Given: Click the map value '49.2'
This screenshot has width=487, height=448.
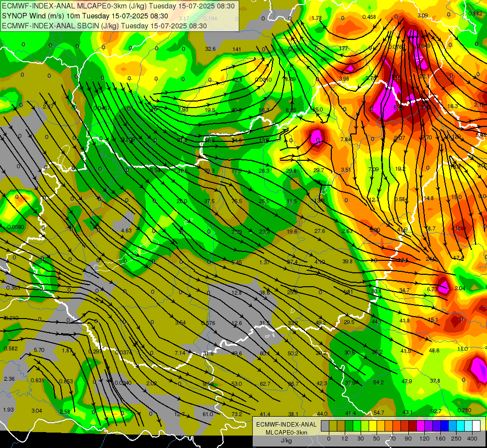Looking at the screenshot, I should point(320,323).
